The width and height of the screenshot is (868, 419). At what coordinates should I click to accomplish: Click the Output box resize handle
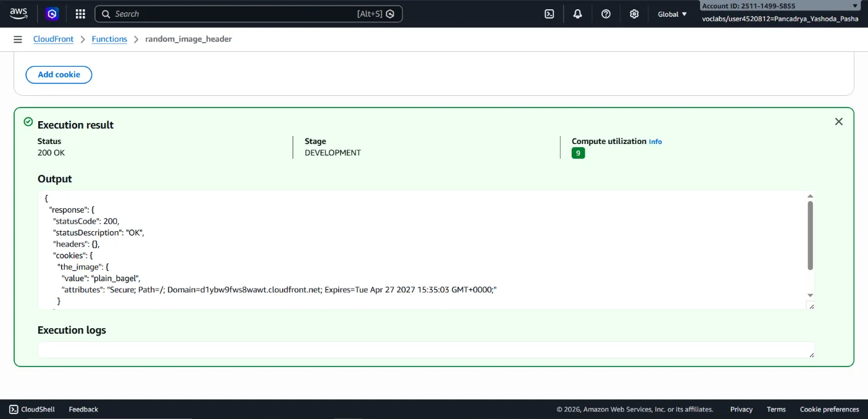coord(811,306)
